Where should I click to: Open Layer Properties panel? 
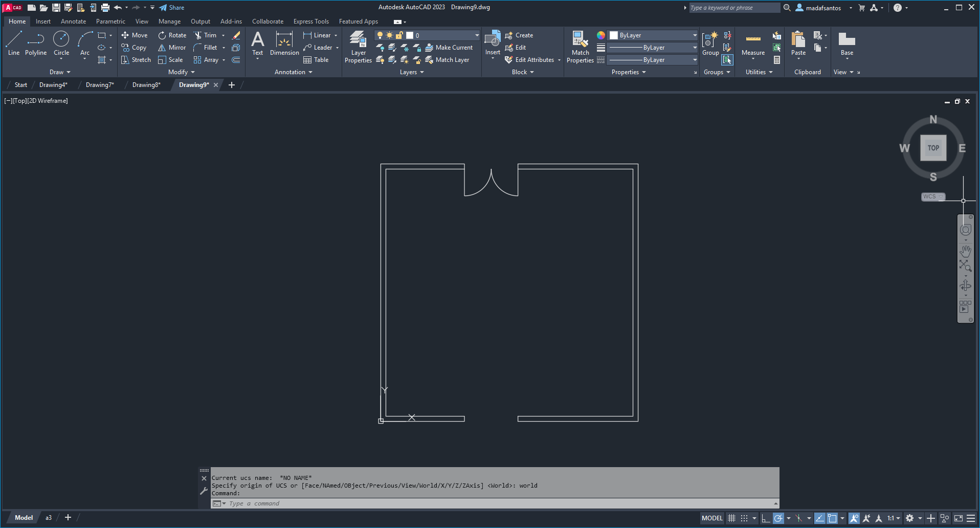point(358,47)
